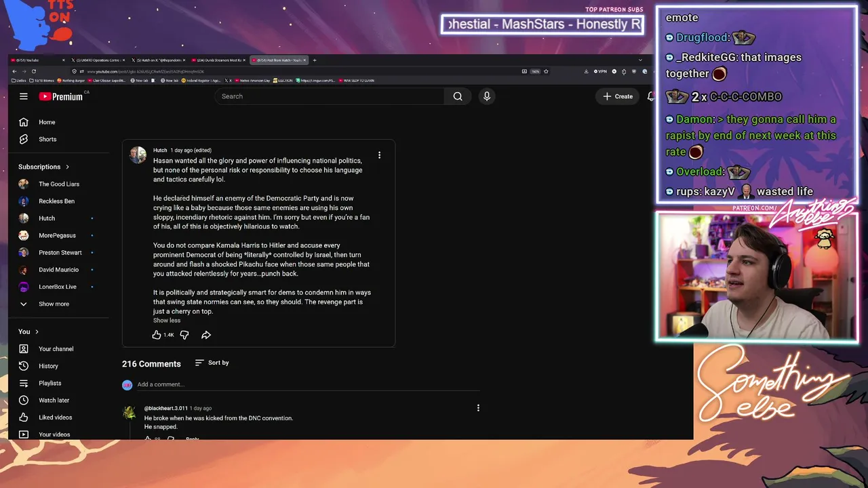Click Hutch's avatar on the post
The height and width of the screenshot is (488, 868).
click(x=138, y=155)
